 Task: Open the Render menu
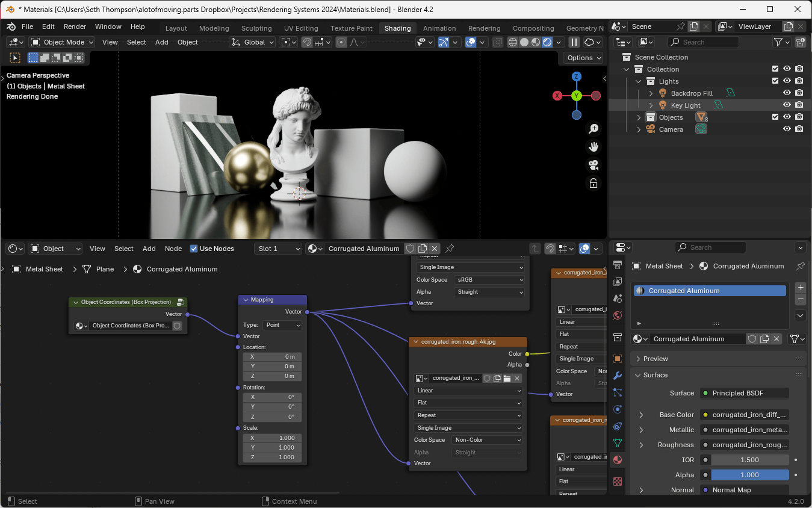point(75,26)
